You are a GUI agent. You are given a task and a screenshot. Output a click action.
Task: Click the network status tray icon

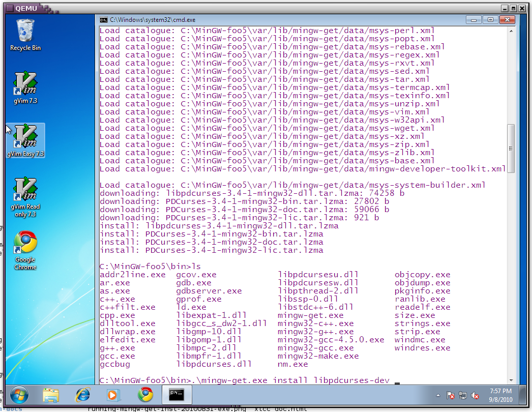(463, 395)
